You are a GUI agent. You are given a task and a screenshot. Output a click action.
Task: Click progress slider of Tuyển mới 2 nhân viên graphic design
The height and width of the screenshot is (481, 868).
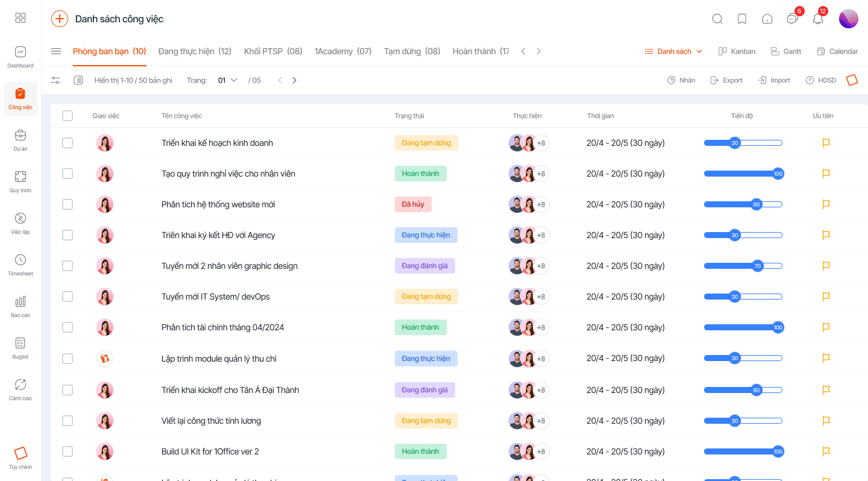click(x=743, y=266)
